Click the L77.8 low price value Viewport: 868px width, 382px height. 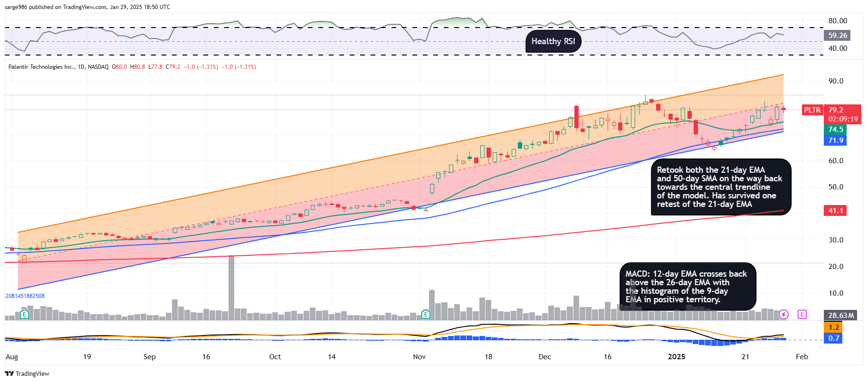coord(155,67)
